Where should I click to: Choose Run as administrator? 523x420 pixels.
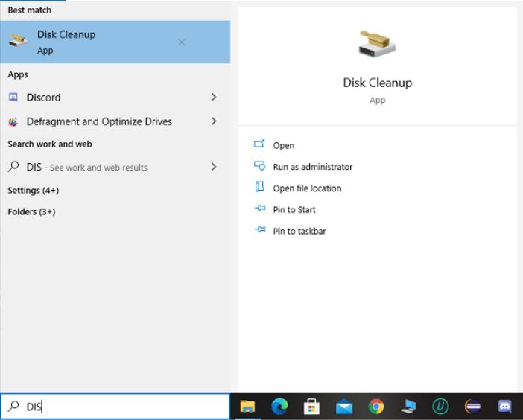point(312,167)
